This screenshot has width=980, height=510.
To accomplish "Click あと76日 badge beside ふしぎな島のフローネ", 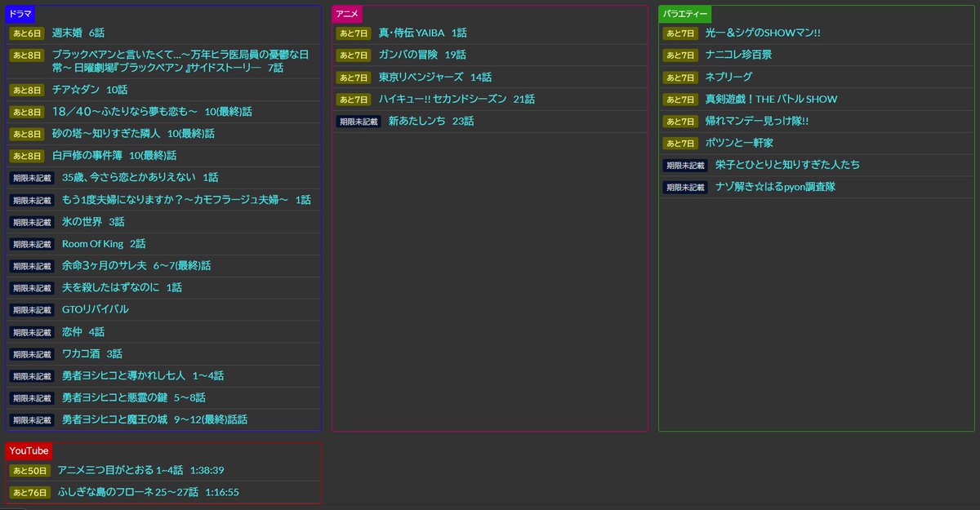I will (x=29, y=493).
